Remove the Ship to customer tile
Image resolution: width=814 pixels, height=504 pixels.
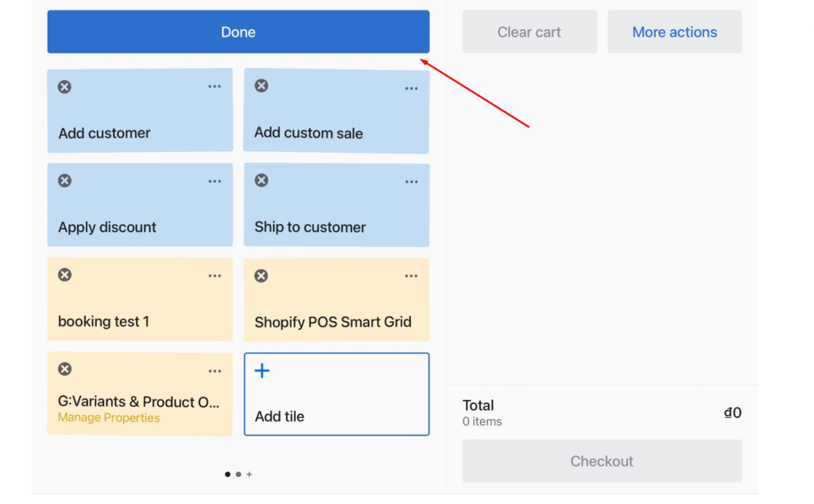point(262,180)
